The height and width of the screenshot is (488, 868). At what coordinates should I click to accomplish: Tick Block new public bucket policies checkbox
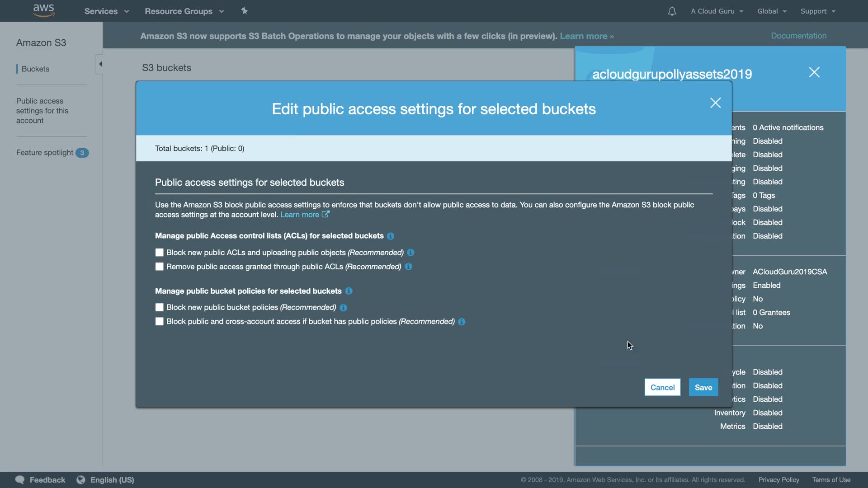[159, 307]
